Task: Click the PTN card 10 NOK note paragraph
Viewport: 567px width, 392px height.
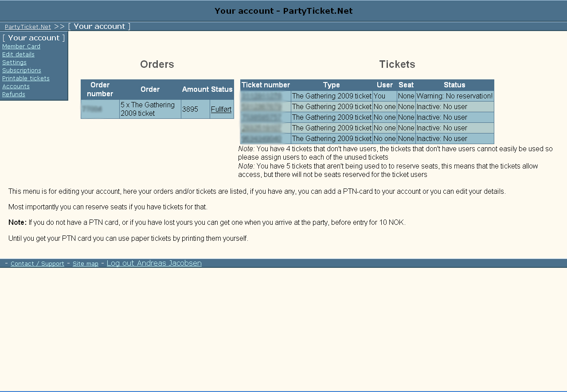Action: pos(207,222)
